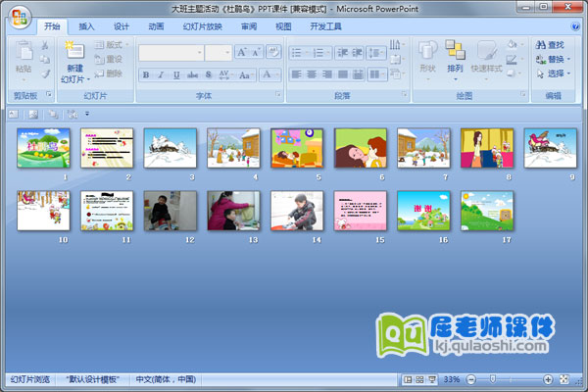
Task: Click the Paste (粘贴) clipboard icon
Action: [24, 51]
